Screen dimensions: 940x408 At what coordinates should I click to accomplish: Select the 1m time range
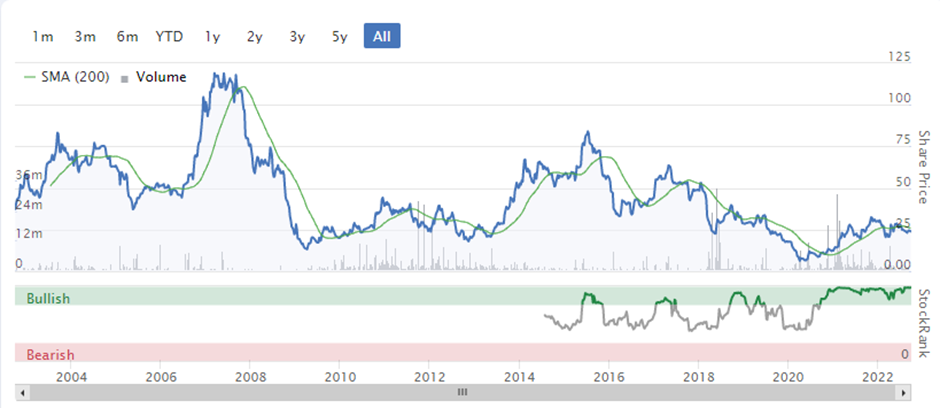(x=43, y=37)
